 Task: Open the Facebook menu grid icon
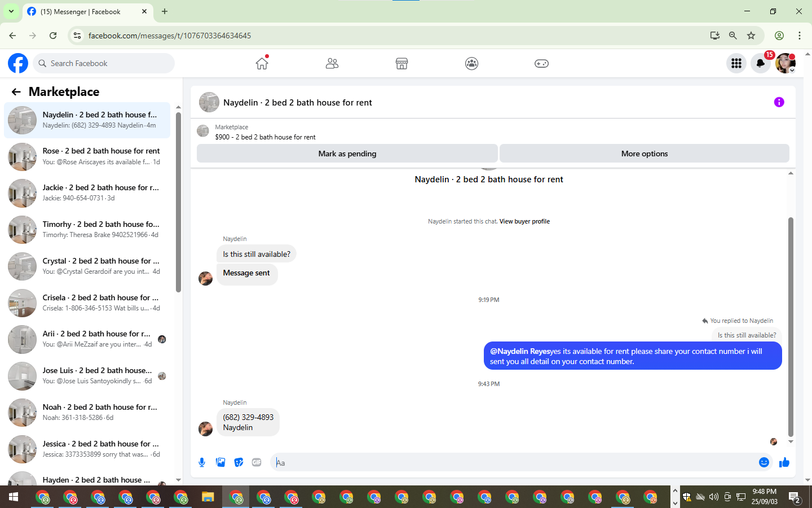[736, 63]
